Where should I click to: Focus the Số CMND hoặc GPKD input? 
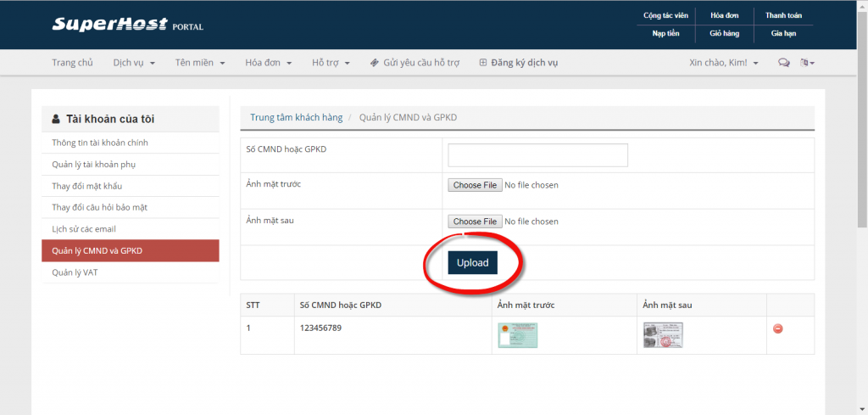tap(537, 155)
